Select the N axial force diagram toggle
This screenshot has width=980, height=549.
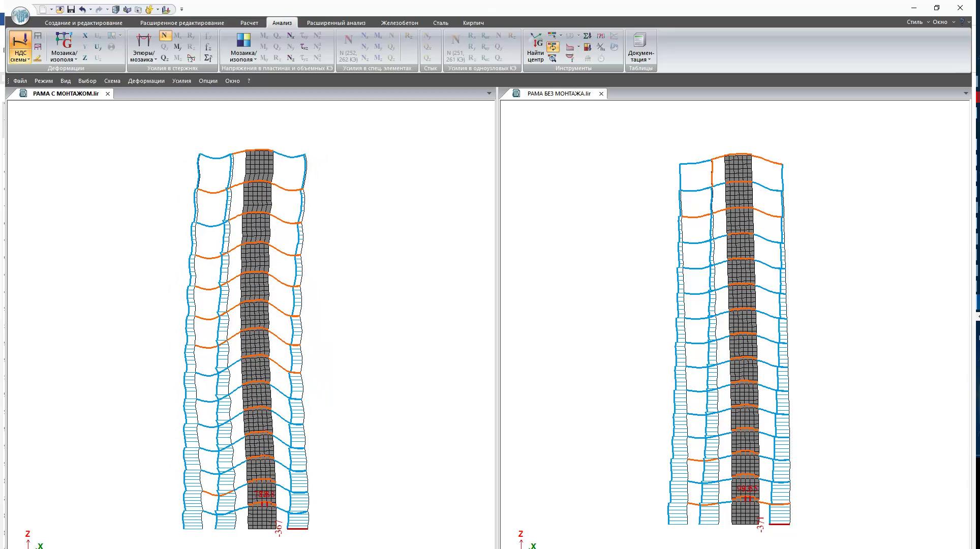pyautogui.click(x=164, y=36)
